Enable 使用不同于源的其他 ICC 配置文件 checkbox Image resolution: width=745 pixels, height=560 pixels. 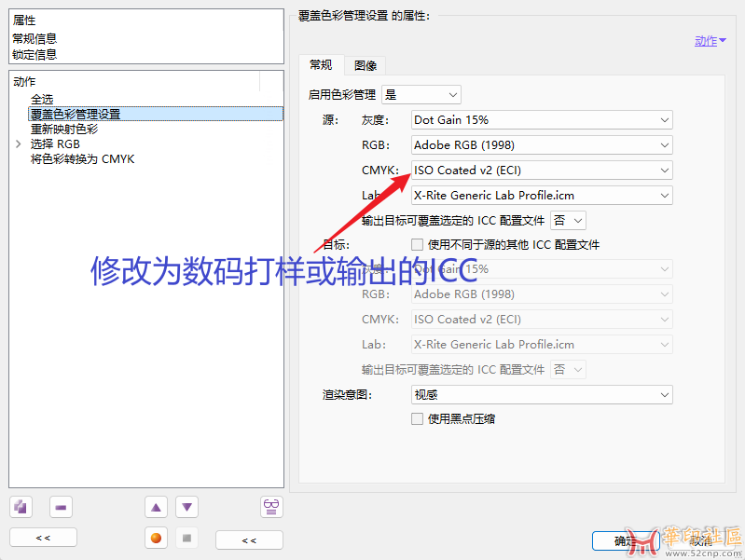tap(417, 245)
